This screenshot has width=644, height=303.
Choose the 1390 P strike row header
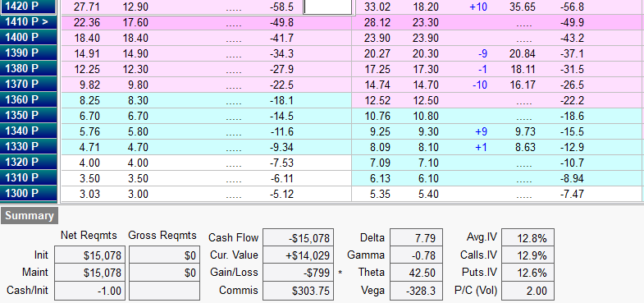point(29,53)
